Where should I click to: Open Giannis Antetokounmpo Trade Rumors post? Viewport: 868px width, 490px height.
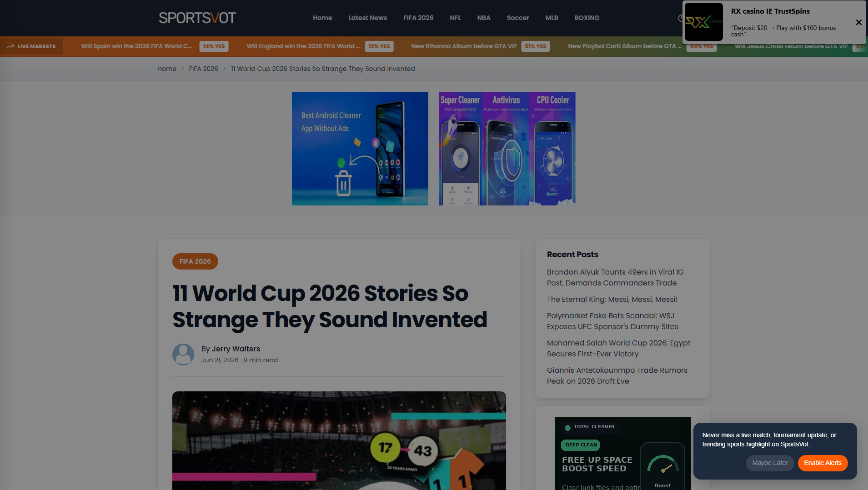(617, 375)
